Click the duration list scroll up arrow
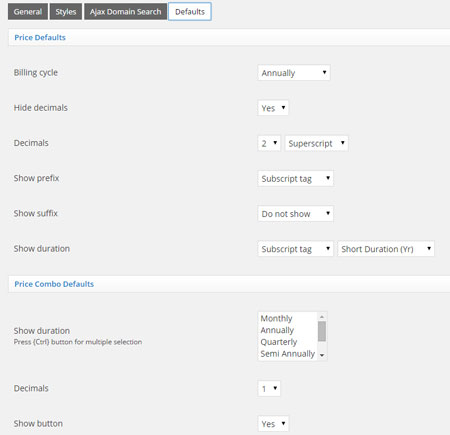The width and height of the screenshot is (450, 435). (322, 317)
